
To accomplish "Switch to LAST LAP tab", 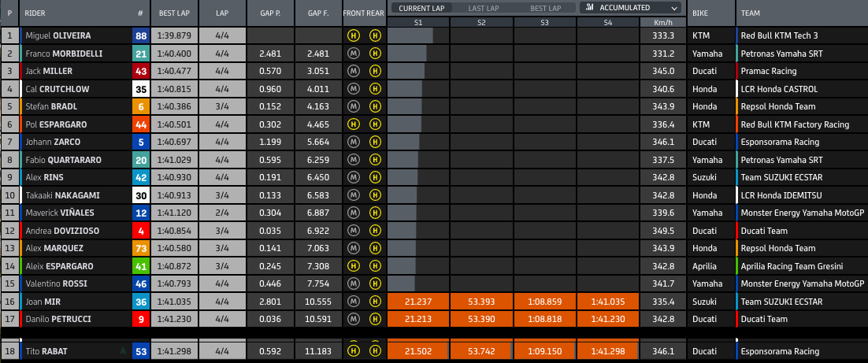I will pyautogui.click(x=484, y=9).
